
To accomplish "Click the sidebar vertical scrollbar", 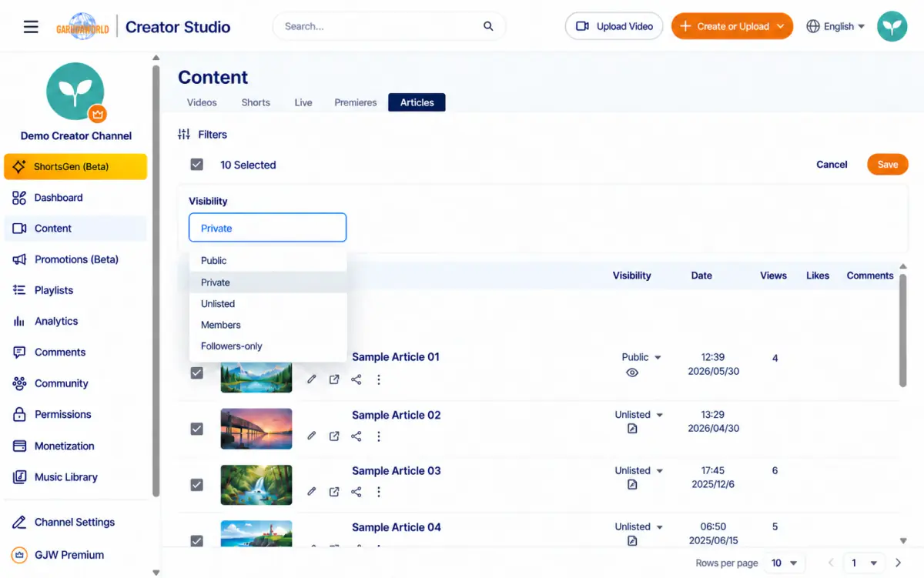I will 156,282.
